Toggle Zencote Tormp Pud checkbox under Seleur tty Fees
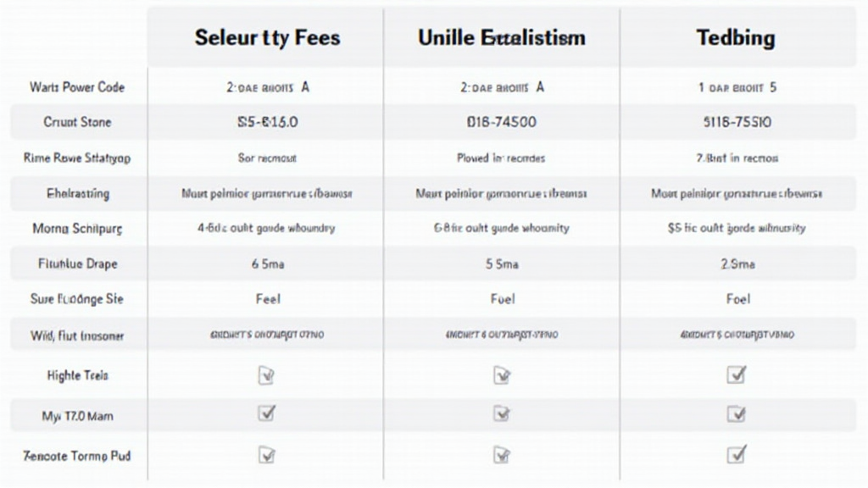The image size is (868, 488). [x=267, y=455]
